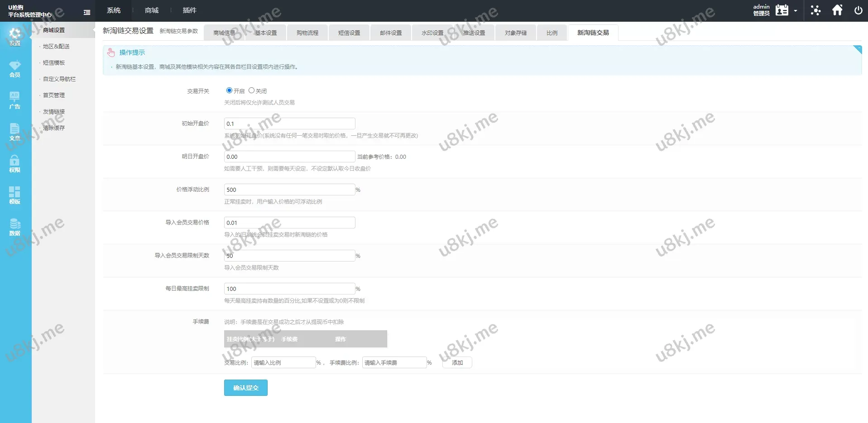Expand the admin account dropdown arrow
Screen dimensions: 868x423
796,11
